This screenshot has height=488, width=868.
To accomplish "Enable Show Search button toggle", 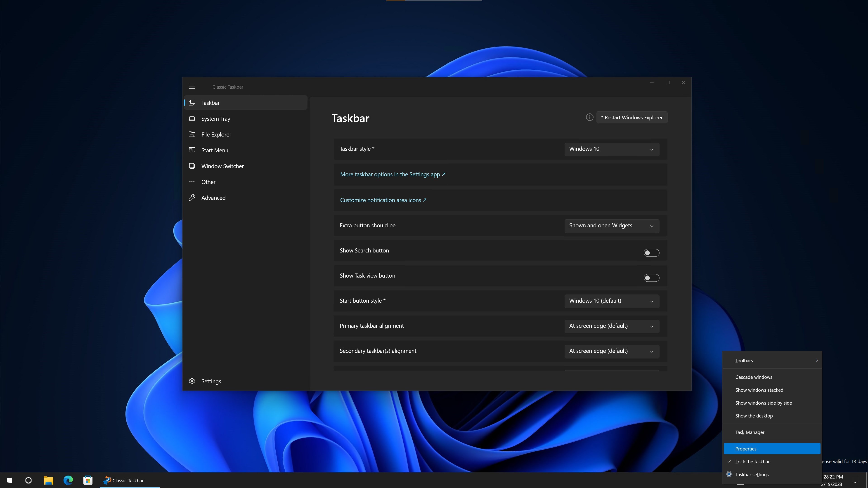I will 651,252.
